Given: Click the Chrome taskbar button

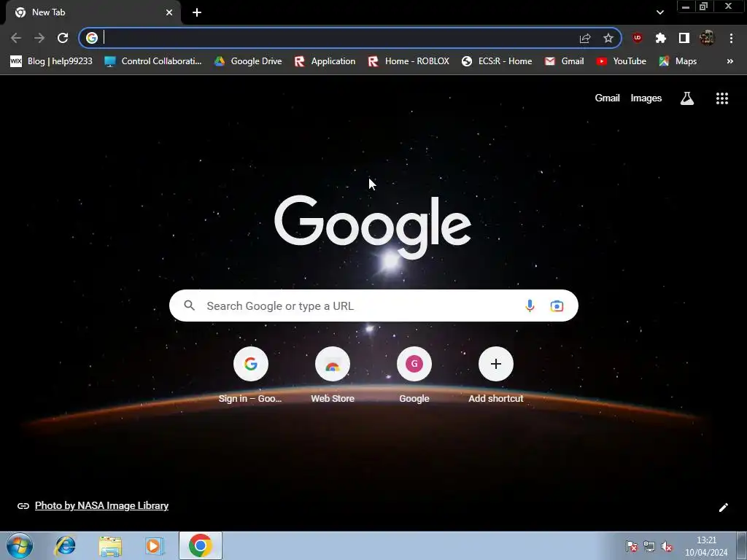Looking at the screenshot, I should pyautogui.click(x=201, y=545).
